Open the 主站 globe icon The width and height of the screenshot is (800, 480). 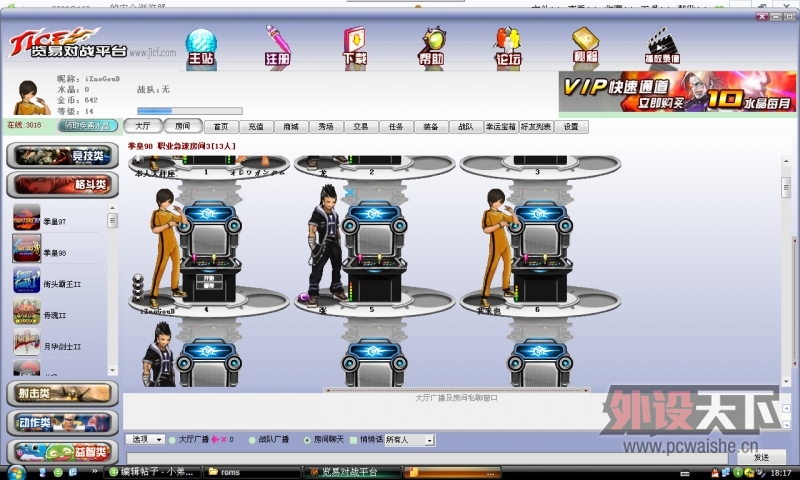[201, 48]
